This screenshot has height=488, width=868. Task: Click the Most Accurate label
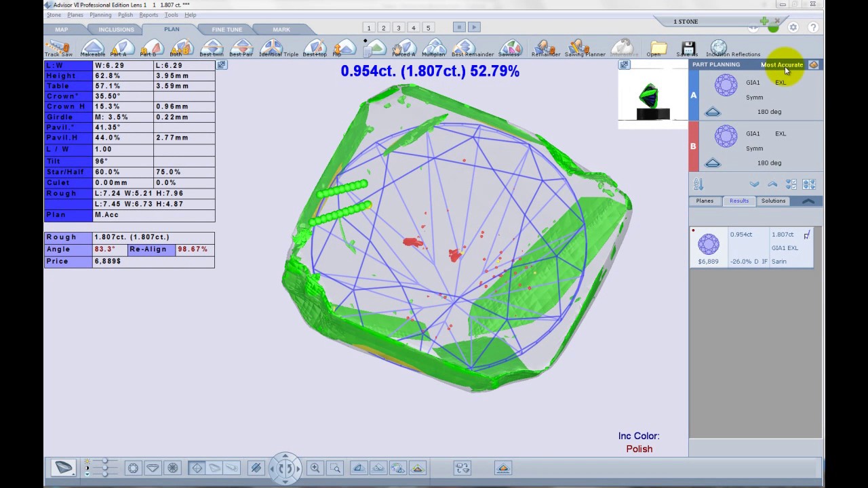[782, 65]
